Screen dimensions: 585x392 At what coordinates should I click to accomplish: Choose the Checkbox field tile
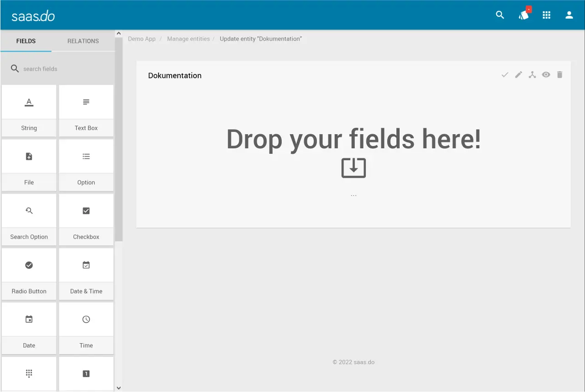coord(86,219)
